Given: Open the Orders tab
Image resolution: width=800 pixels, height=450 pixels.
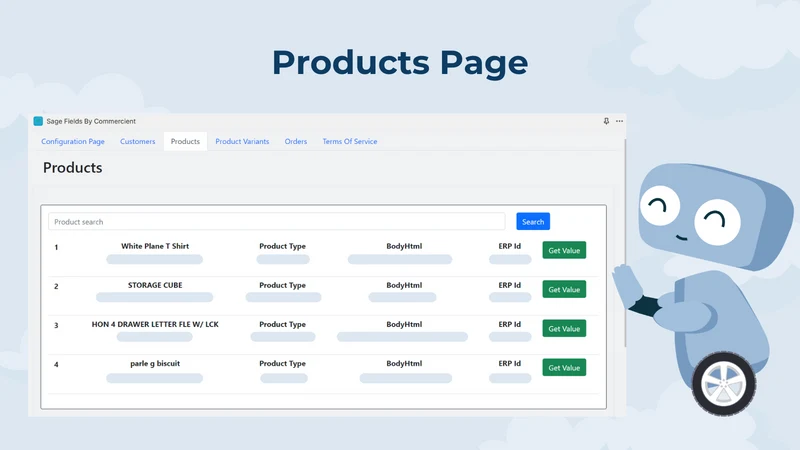Looking at the screenshot, I should (x=296, y=141).
